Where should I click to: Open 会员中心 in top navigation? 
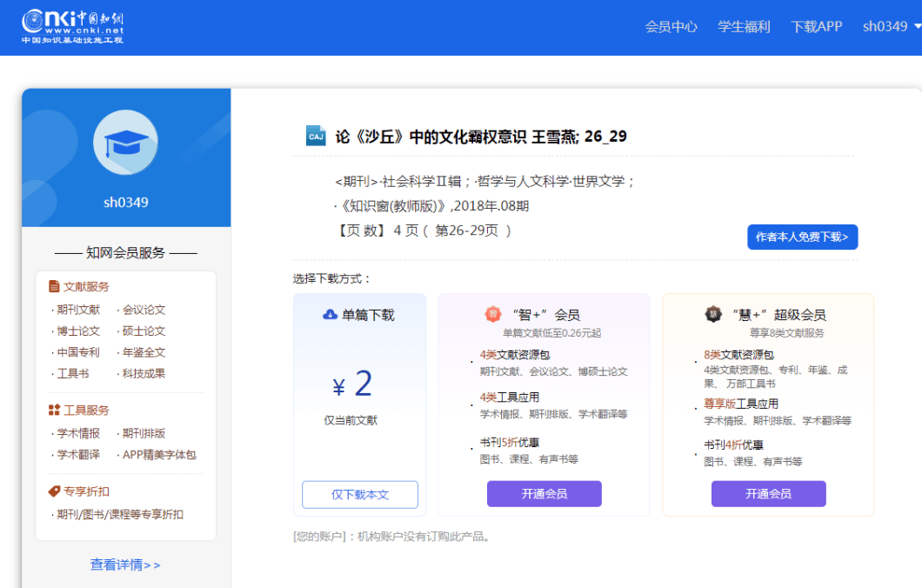(x=671, y=26)
